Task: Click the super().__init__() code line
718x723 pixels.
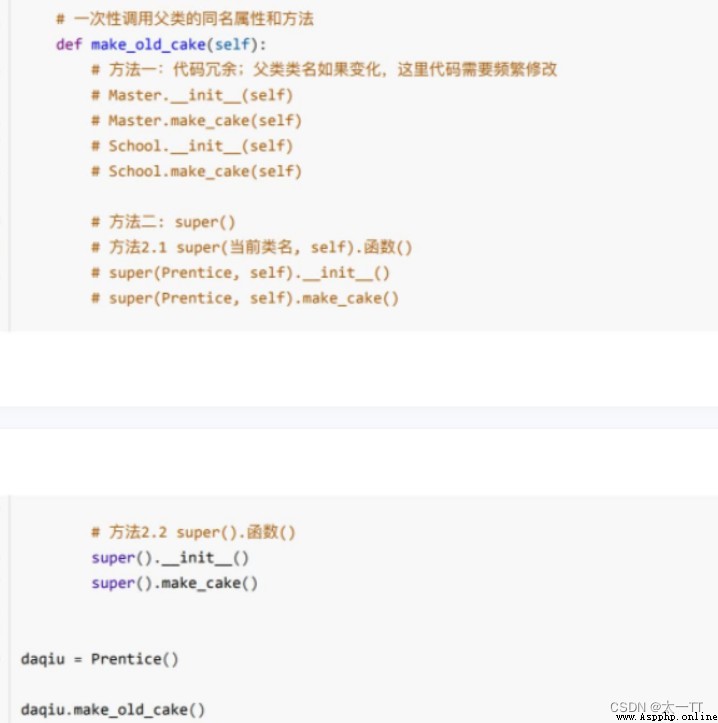Action: click(x=170, y=558)
